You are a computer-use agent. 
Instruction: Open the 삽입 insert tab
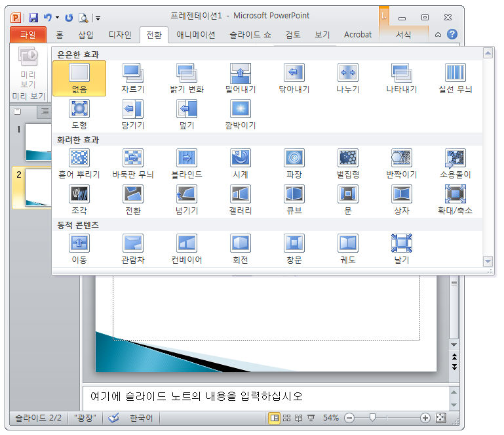pyautogui.click(x=86, y=34)
